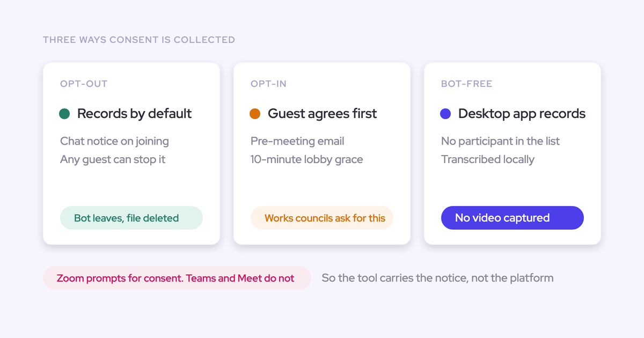Click the "No video captured" purple button
This screenshot has width=644, height=338.
(x=513, y=218)
